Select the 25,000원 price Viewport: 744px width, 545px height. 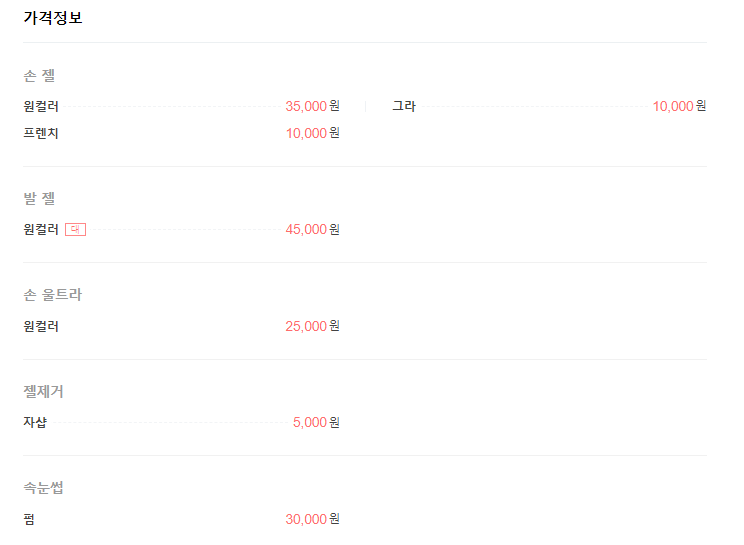point(313,326)
